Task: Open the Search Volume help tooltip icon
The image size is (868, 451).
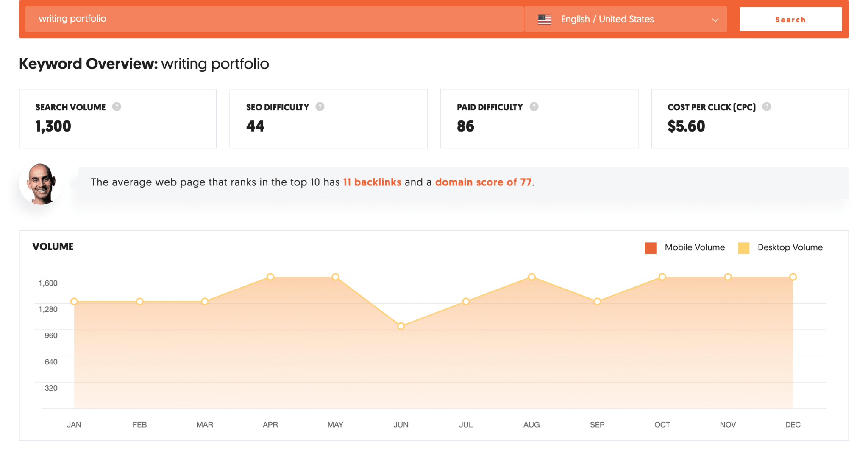Action: point(117,107)
